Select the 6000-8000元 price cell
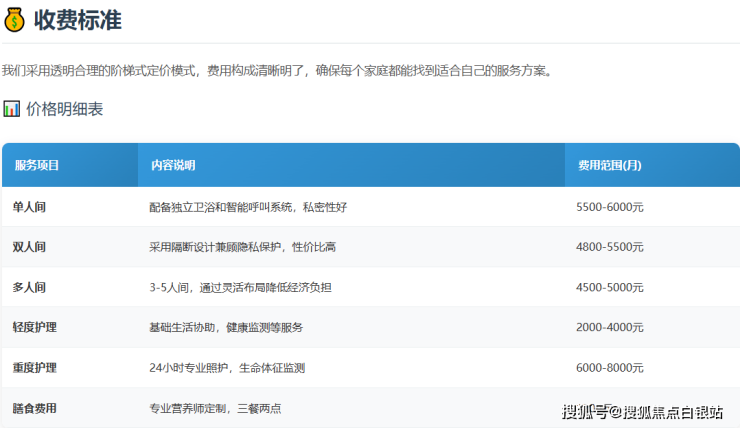Screen dimensions: 740x428 [x=610, y=368]
